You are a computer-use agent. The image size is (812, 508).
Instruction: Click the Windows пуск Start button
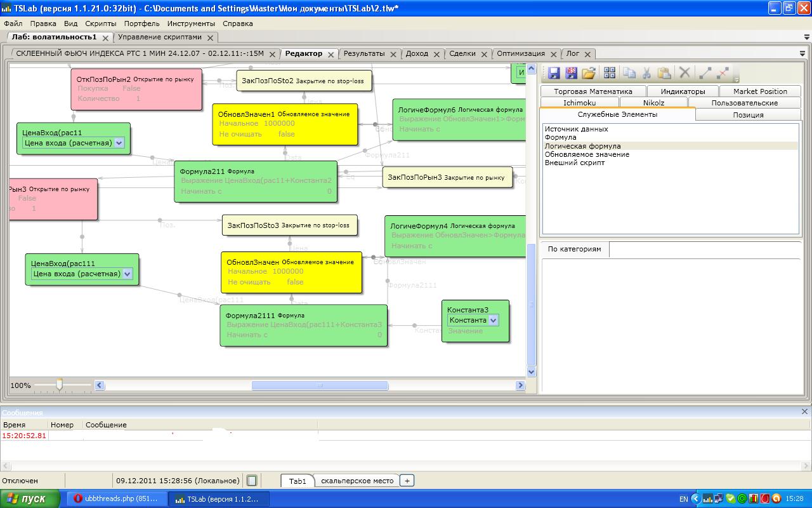[30, 498]
